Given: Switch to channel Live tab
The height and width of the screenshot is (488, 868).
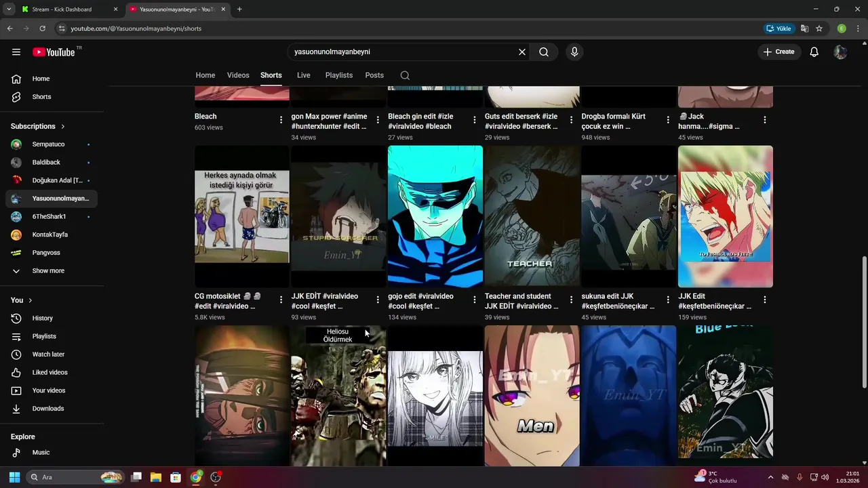Looking at the screenshot, I should [304, 75].
